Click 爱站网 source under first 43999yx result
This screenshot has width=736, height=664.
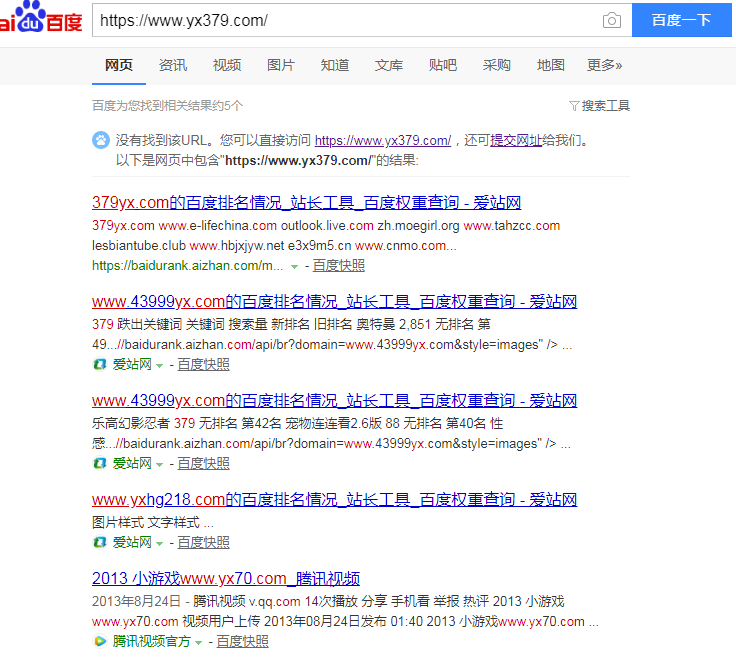(132, 365)
